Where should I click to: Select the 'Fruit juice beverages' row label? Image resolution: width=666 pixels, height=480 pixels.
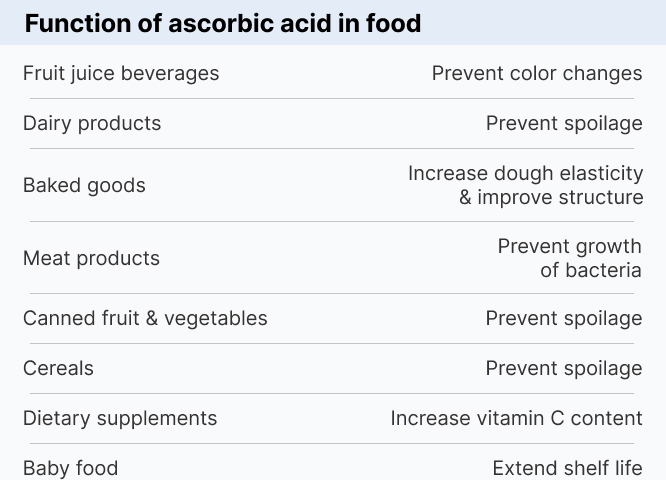click(x=121, y=73)
